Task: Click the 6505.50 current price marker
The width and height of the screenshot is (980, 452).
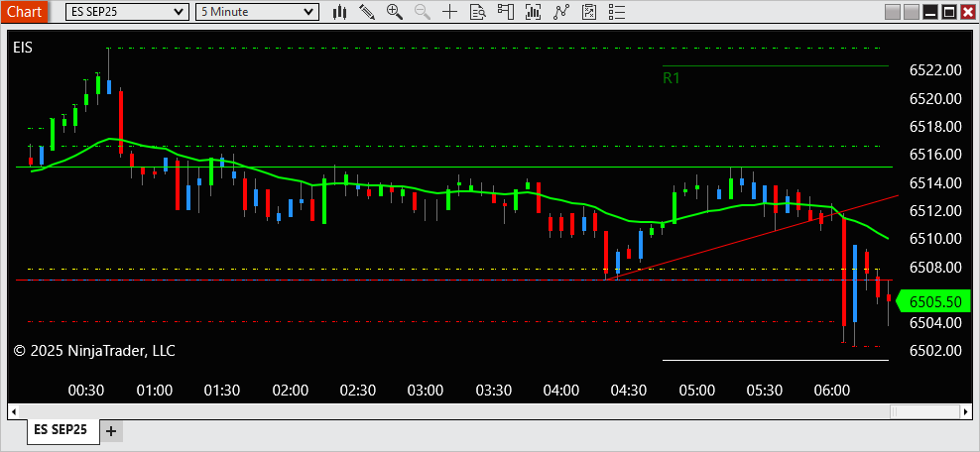Action: coord(935,302)
